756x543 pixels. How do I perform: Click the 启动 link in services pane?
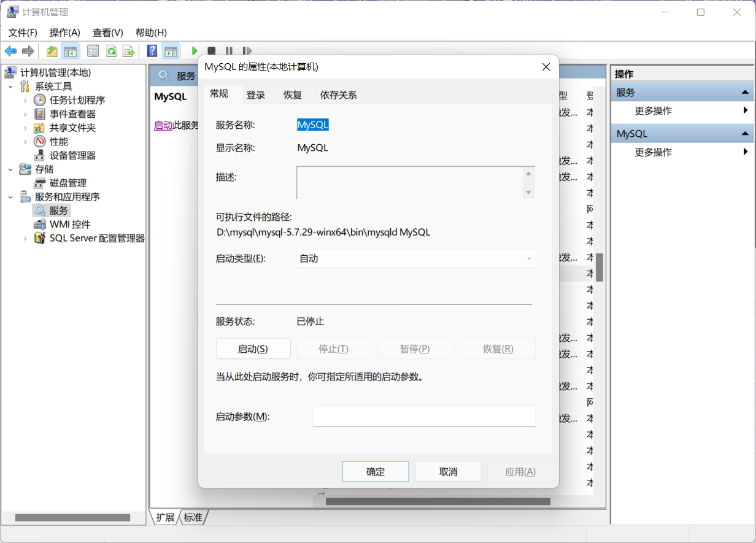(163, 125)
